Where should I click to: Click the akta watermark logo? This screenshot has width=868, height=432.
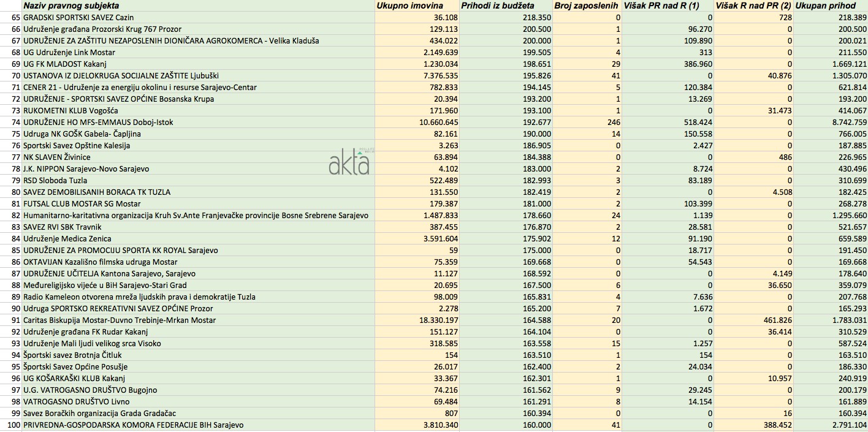349,163
